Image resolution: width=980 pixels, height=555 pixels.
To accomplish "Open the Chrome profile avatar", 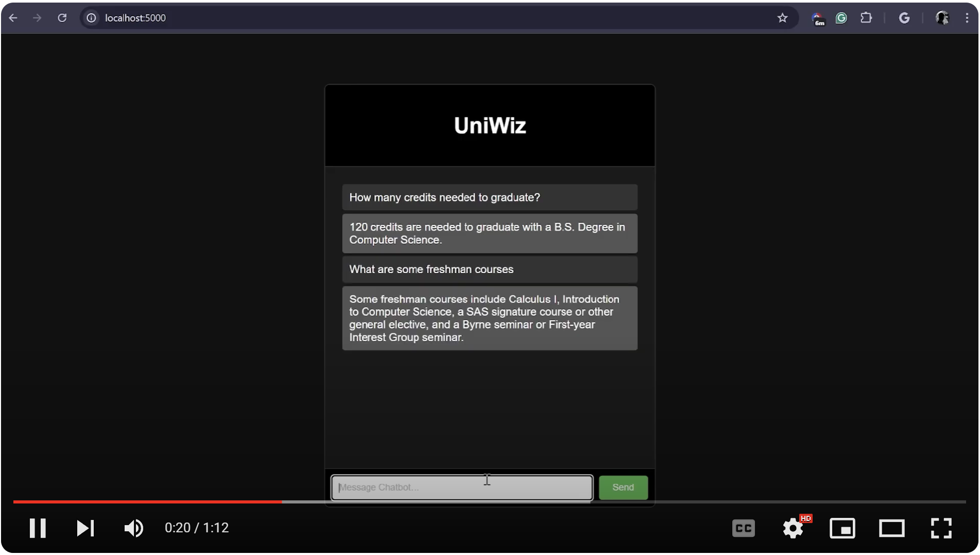I will (942, 18).
